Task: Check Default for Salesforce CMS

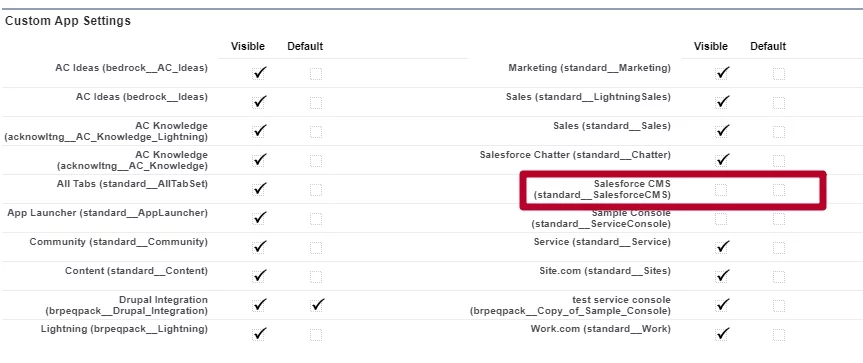Action: [779, 190]
